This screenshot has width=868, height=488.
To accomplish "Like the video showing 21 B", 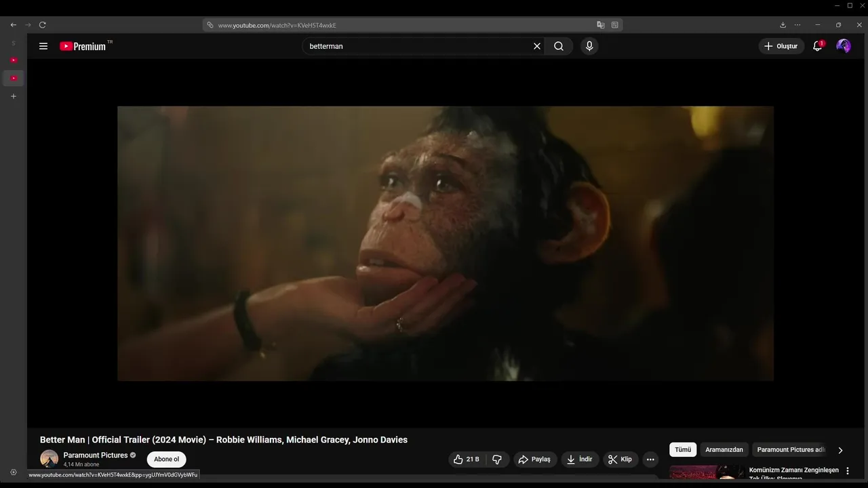I will tap(467, 460).
